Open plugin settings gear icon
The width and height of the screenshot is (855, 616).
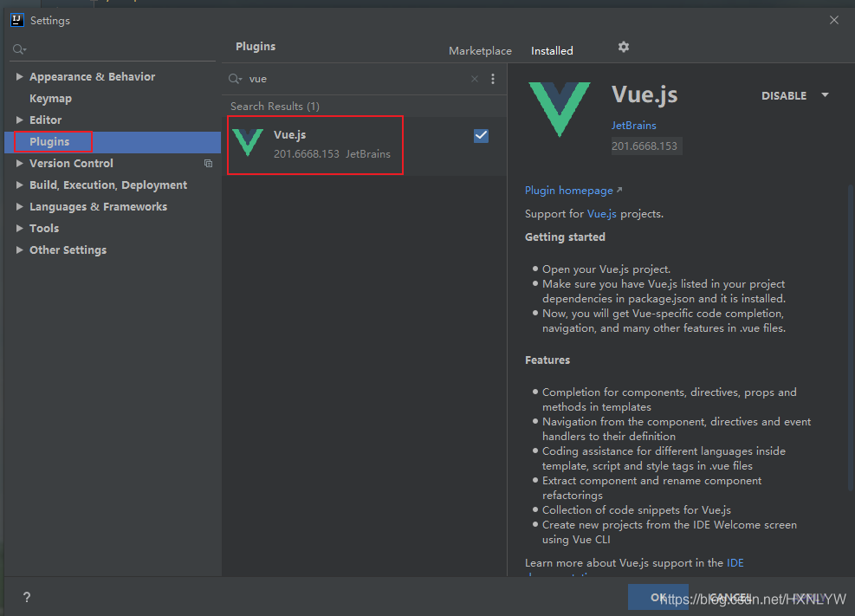tap(623, 47)
